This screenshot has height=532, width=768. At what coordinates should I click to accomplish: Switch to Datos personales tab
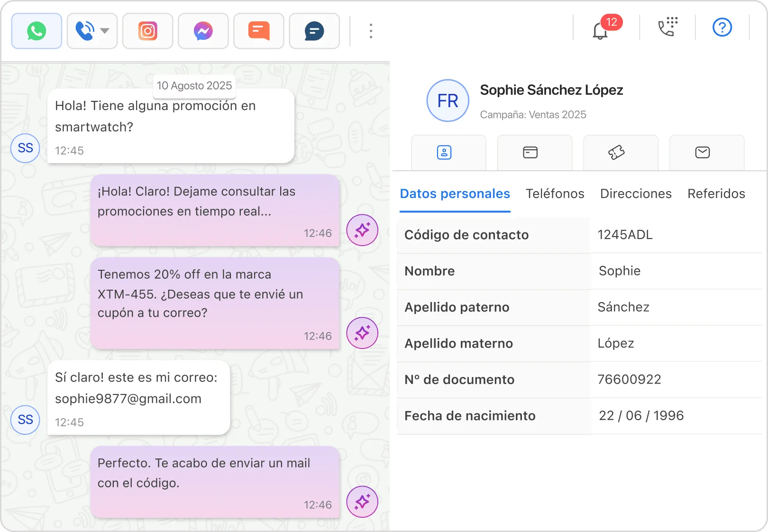455,193
